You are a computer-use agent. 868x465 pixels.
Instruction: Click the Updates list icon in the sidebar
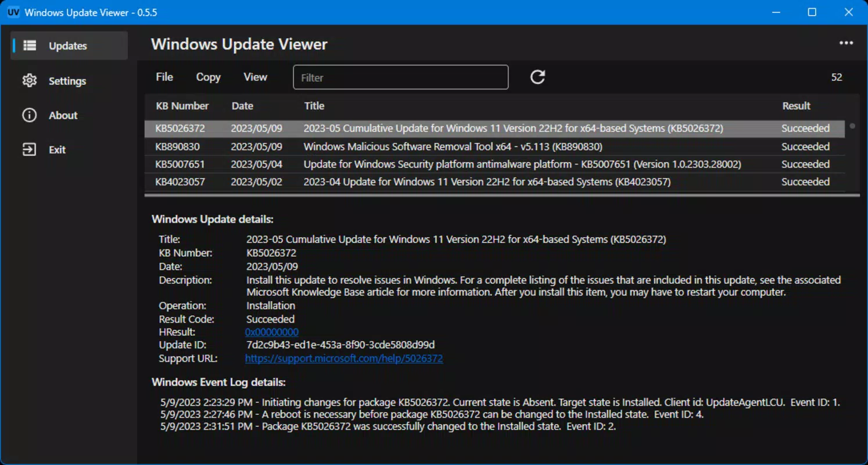29,45
